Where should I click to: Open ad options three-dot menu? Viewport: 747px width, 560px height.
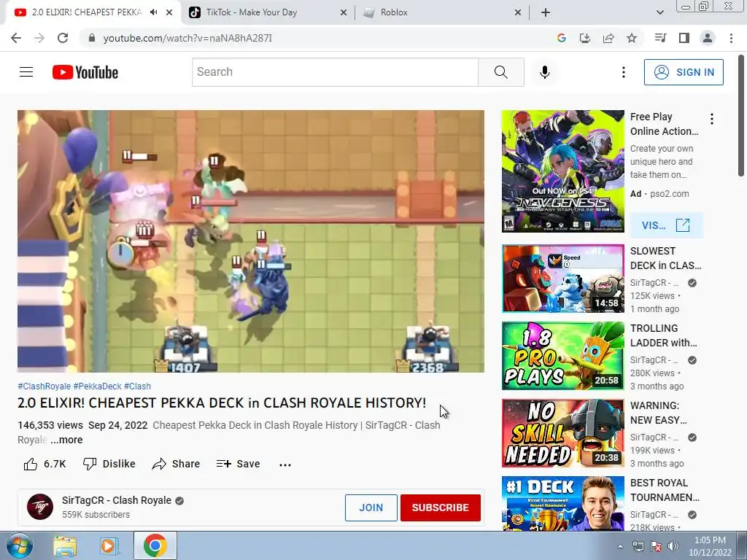click(712, 119)
